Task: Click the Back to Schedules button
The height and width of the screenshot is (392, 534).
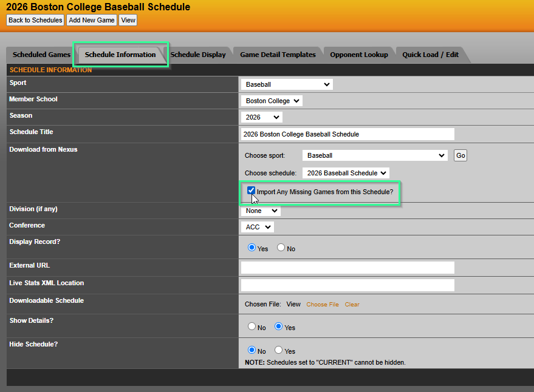Action: [x=35, y=20]
